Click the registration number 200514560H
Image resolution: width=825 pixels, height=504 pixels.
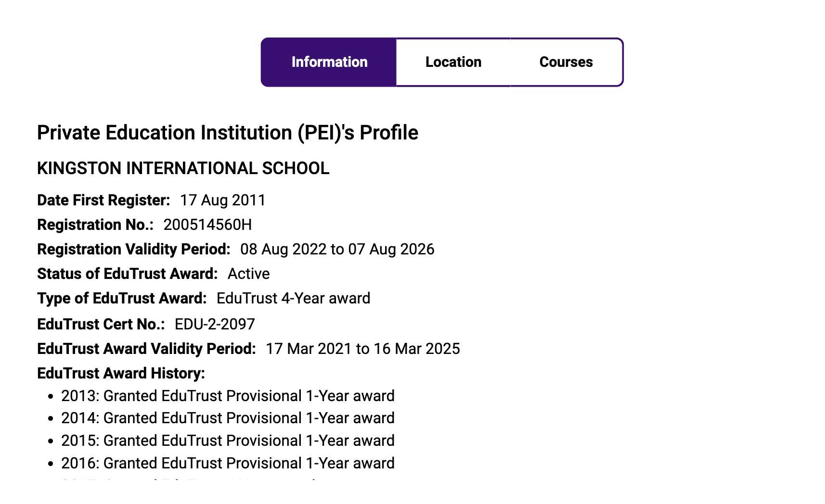[x=207, y=225]
